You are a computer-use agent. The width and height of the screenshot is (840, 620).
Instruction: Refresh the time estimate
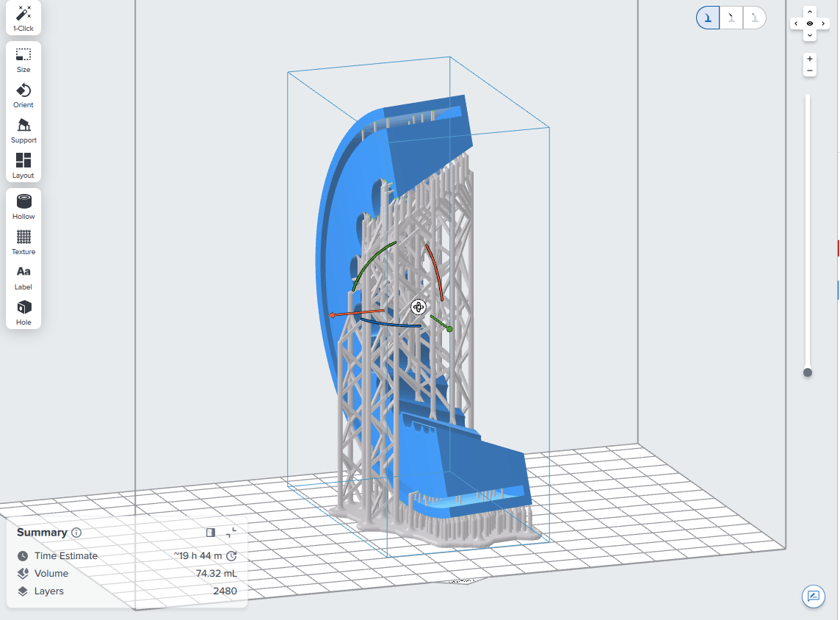pyautogui.click(x=231, y=555)
